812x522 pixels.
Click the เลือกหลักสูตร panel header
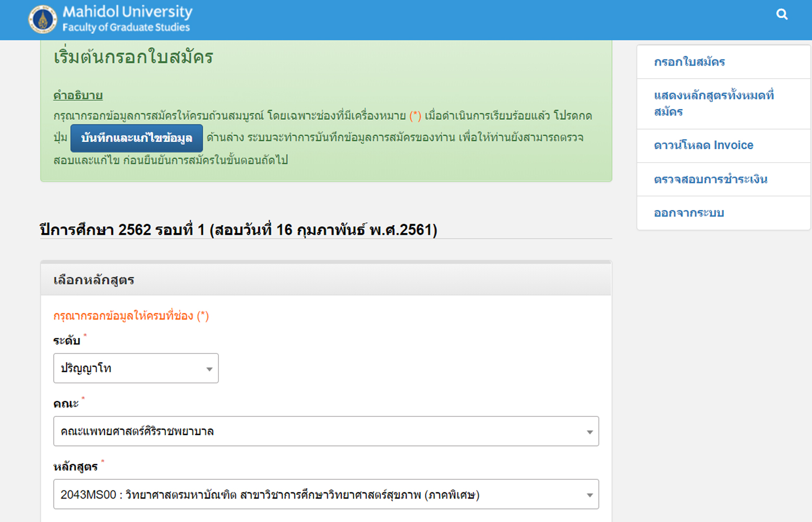[94, 280]
